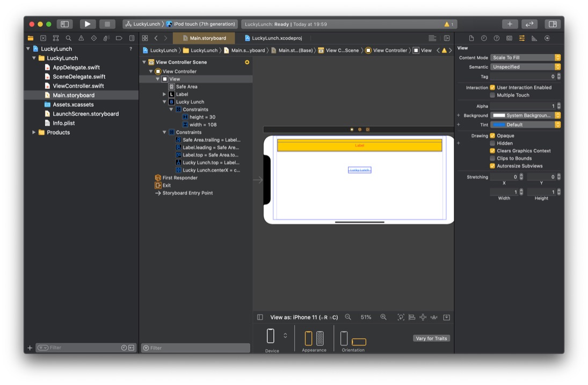This screenshot has height=385, width=588.
Task: Toggle the navigator sidebar visibility
Action: (x=64, y=24)
